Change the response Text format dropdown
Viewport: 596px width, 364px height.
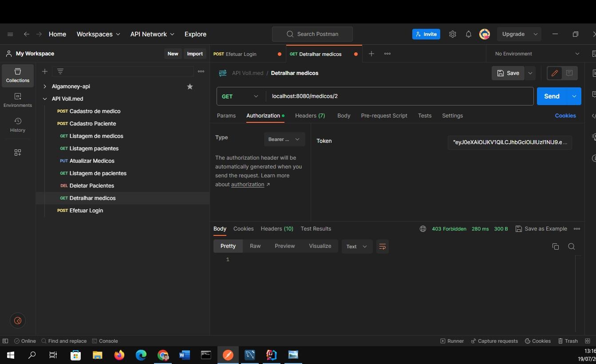click(357, 247)
